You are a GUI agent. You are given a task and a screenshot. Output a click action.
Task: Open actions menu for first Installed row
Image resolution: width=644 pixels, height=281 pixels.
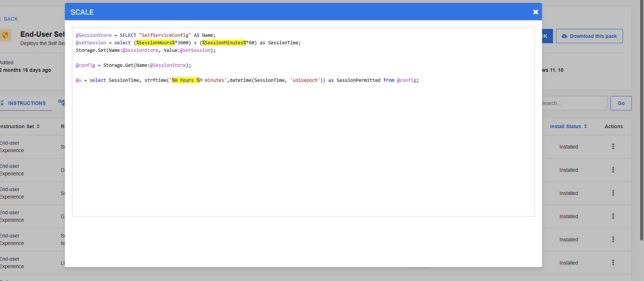tap(613, 146)
